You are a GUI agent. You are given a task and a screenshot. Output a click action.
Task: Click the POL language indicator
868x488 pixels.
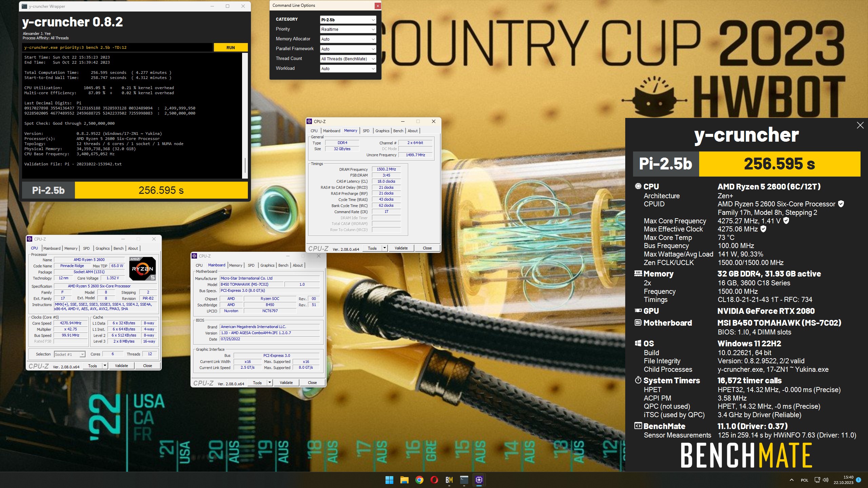point(805,480)
